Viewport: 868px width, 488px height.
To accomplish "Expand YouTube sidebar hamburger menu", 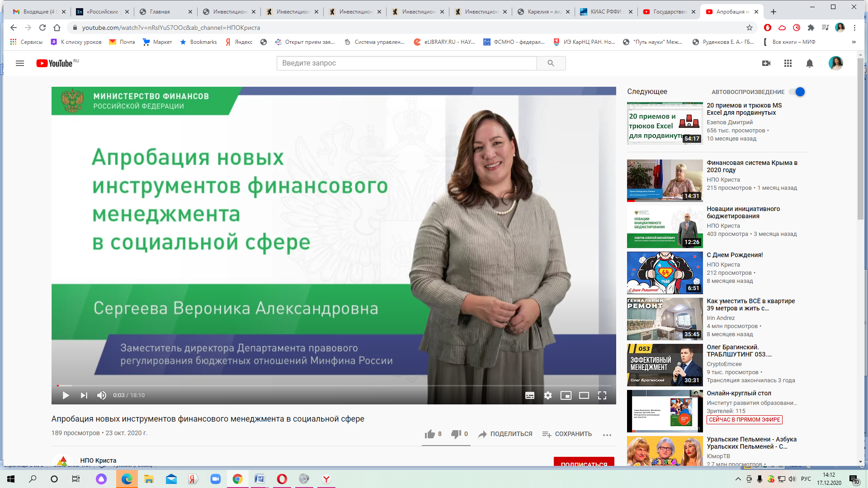I will click(x=20, y=63).
